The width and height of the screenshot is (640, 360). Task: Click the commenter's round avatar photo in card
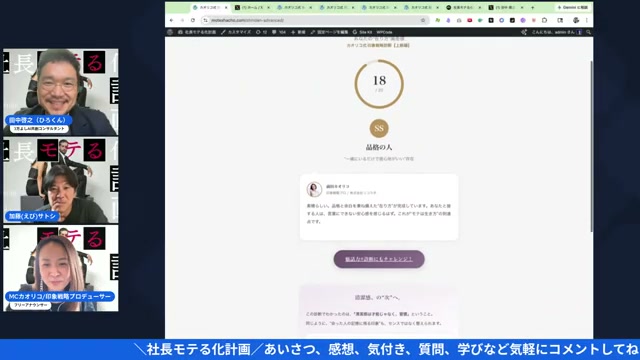pos(314,189)
